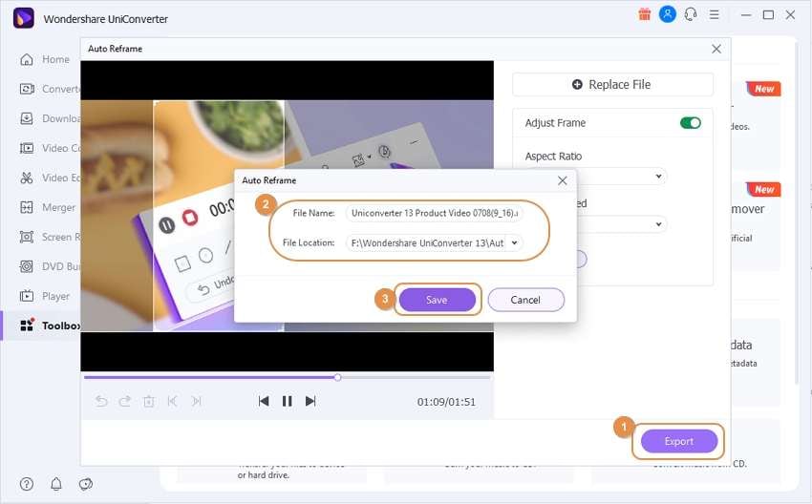
Task: Open Video Editor in the sidebar
Action: [x=50, y=178]
